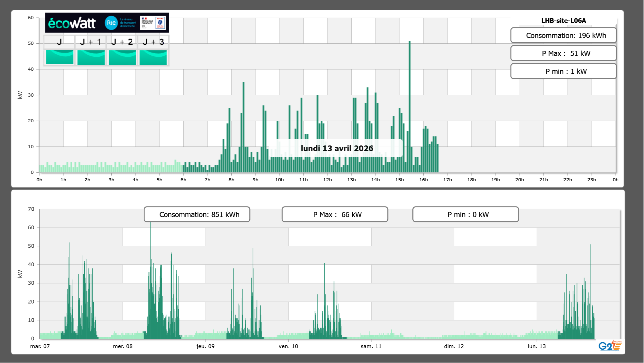Click the Consommation: 196 kWh box
Screen dimensions: 644x363
pyautogui.click(x=563, y=35)
